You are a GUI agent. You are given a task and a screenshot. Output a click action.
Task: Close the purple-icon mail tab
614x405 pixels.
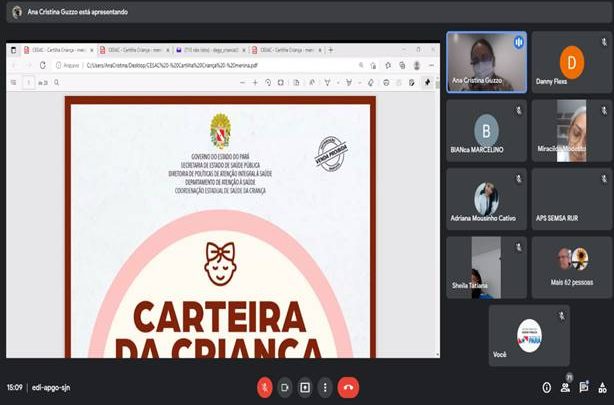pos(244,50)
